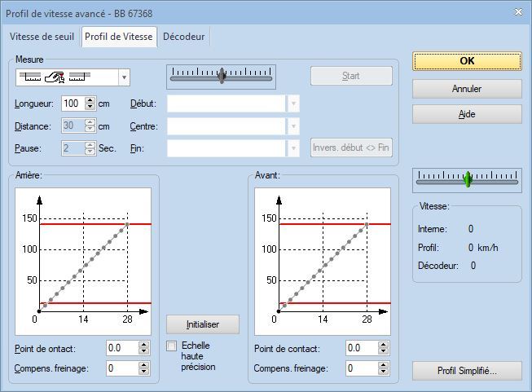Image resolution: width=532 pixels, height=392 pixels.
Task: Increase Avant Point de contact value
Action: point(384,345)
